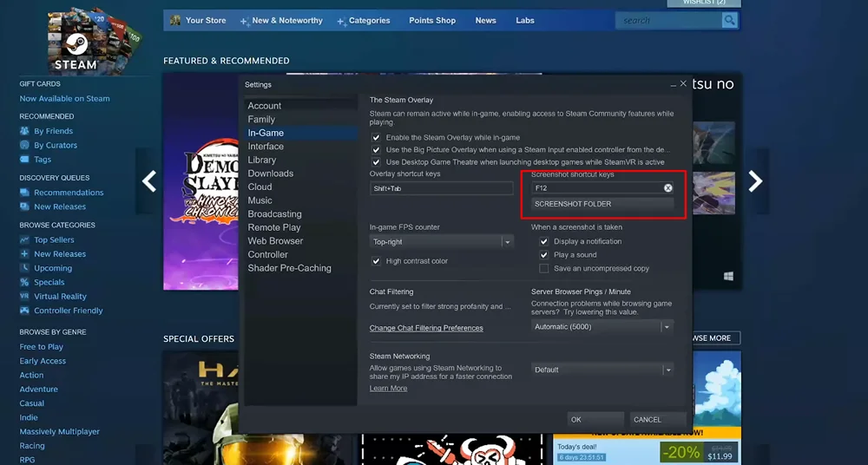Image resolution: width=868 pixels, height=465 pixels.
Task: Go to next featured item arrow
Action: tap(755, 180)
